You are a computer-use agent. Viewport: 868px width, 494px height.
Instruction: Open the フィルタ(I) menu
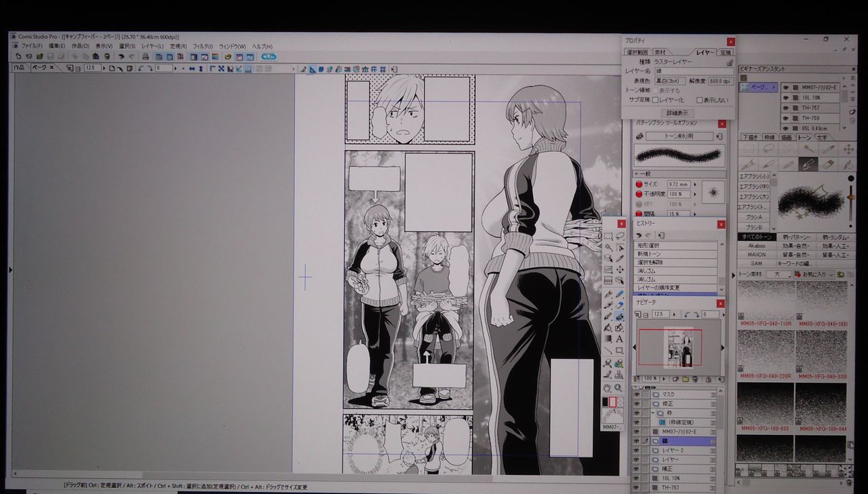click(203, 46)
